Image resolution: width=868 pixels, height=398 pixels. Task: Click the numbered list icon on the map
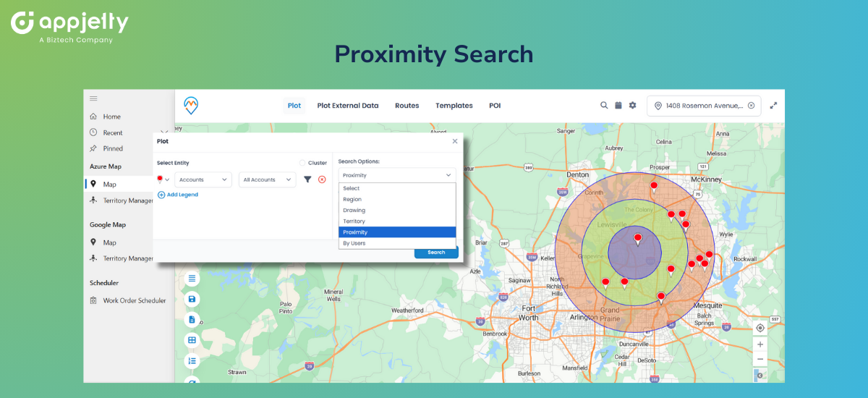pos(192,360)
